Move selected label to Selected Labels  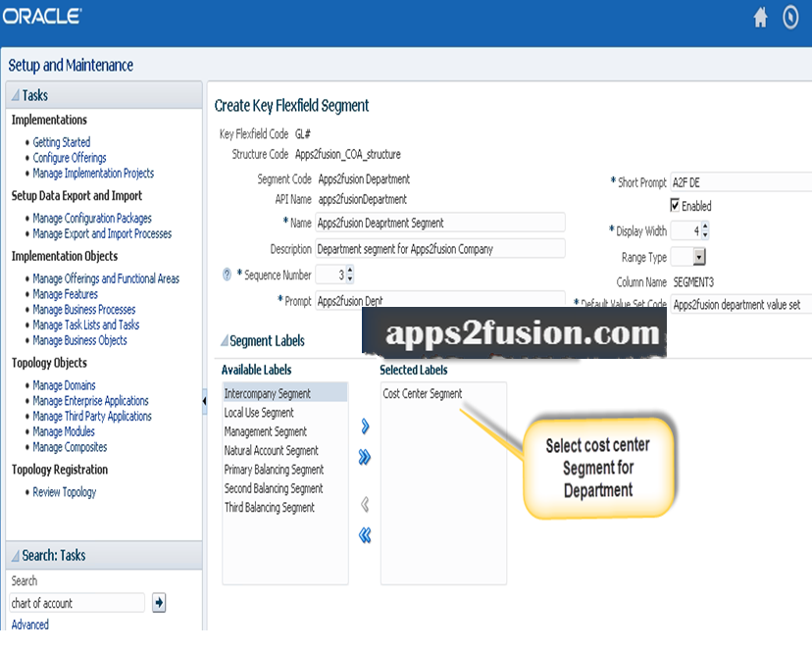[365, 426]
